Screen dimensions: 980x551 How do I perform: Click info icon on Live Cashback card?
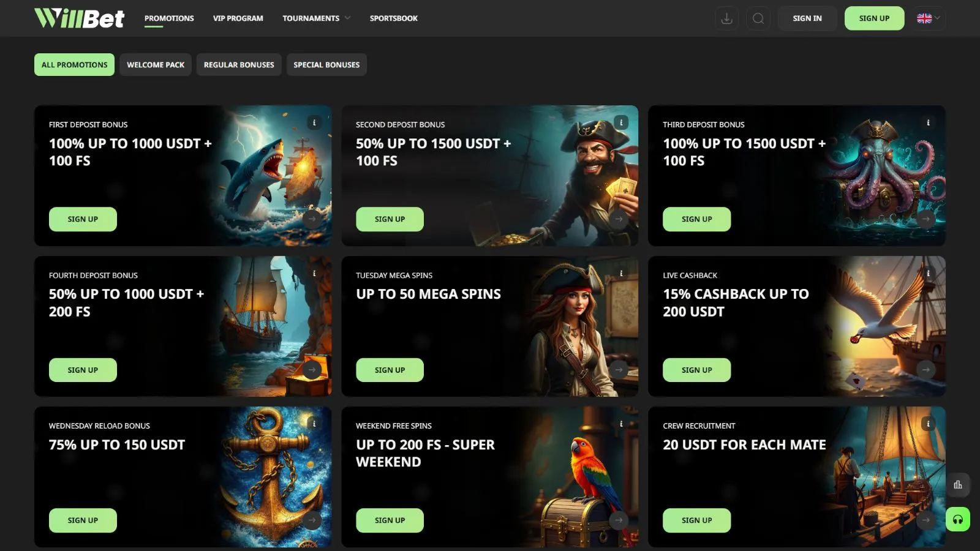tap(928, 274)
